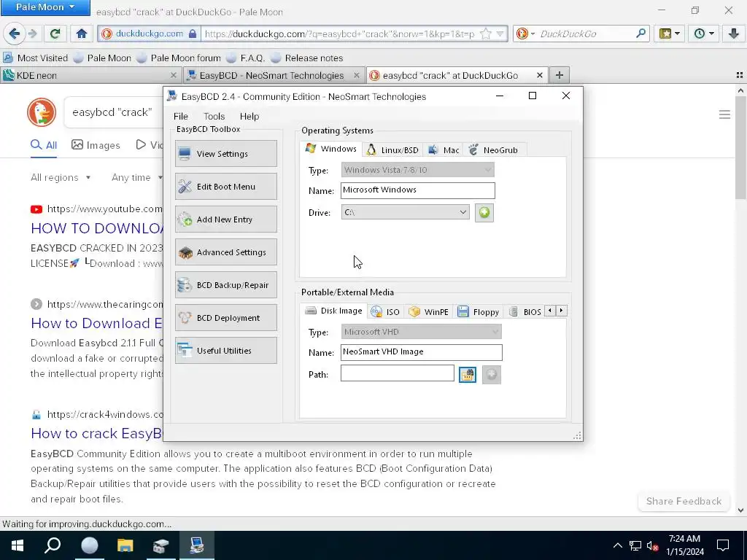Screen dimensions: 747x560
Task: Reload the current page in Pale Moon
Action: pos(55,34)
